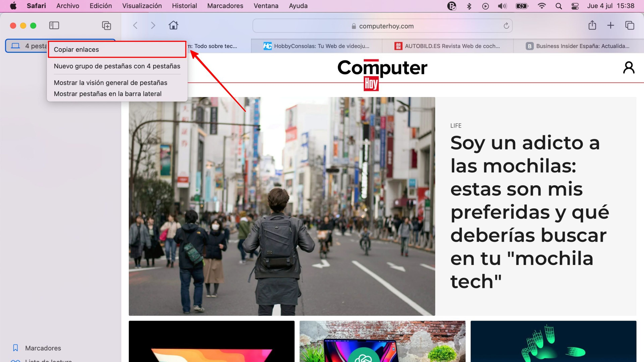Open Wi-Fi menu
The image size is (644, 362).
[x=542, y=6]
